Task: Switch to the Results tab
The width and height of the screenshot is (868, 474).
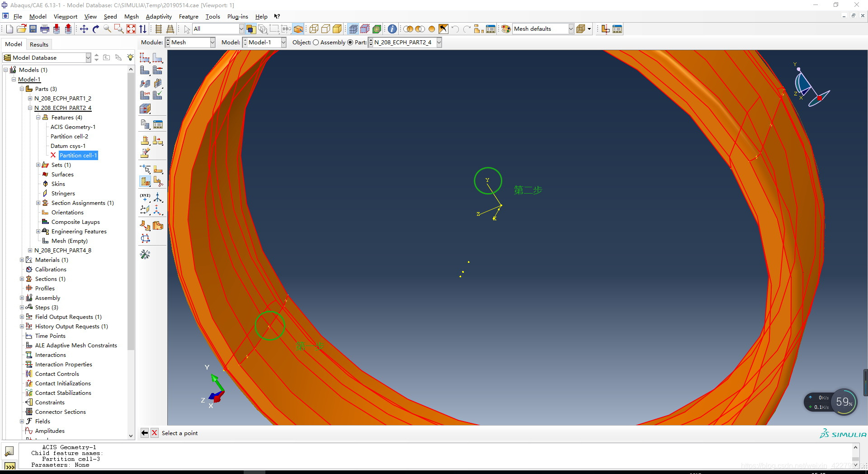Action: click(39, 44)
